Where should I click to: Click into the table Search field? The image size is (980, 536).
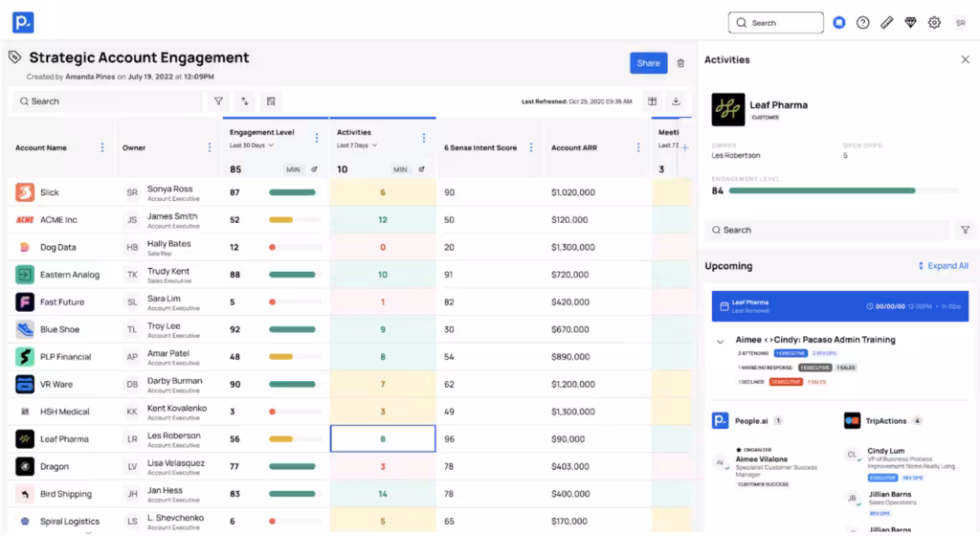coord(107,101)
